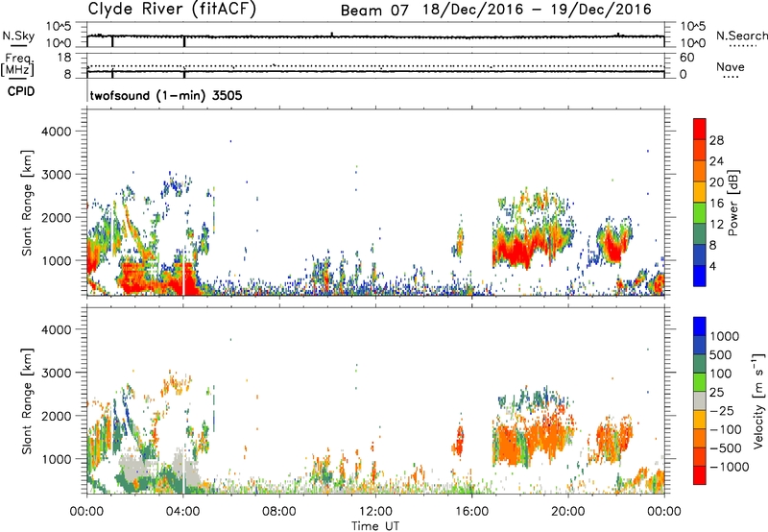768x532 pixels.
Task: Select the '-25' label on Velocity color bar
Action: click(722, 411)
